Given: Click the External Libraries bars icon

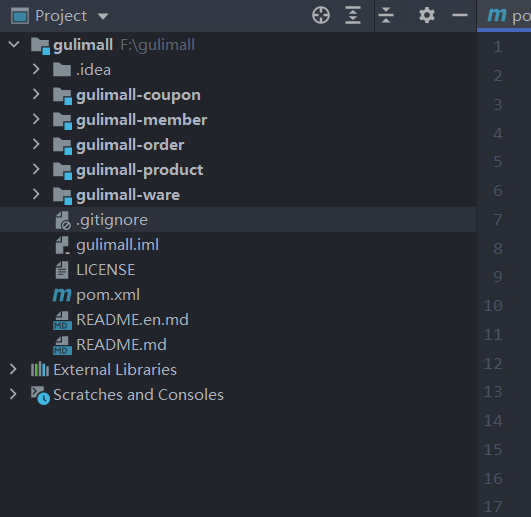Looking at the screenshot, I should pos(40,369).
